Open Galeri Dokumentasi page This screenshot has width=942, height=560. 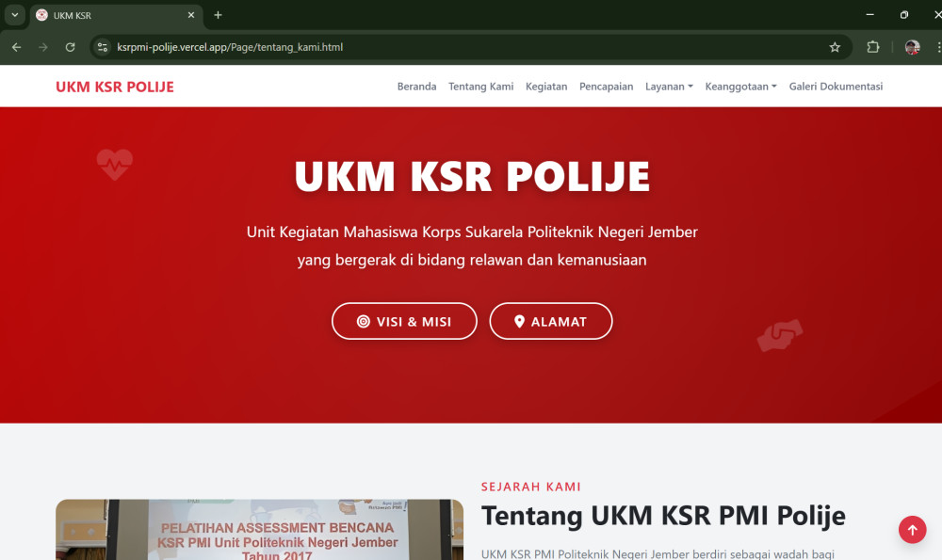coord(836,87)
